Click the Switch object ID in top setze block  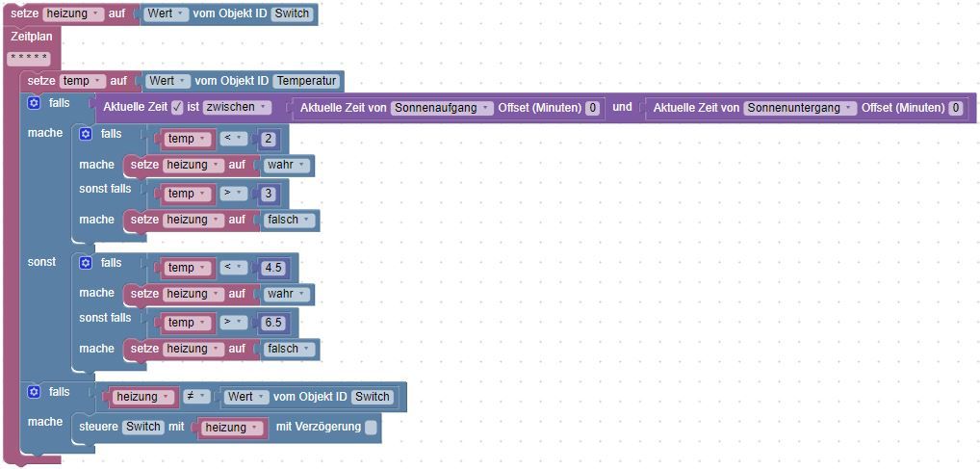(292, 13)
